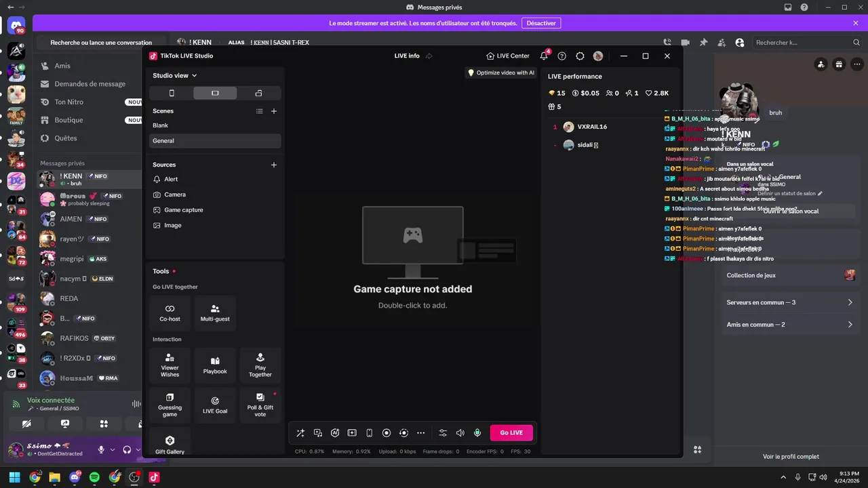868x488 pixels.
Task: Open the notifications bell in TikTok Studio
Action: point(544,56)
